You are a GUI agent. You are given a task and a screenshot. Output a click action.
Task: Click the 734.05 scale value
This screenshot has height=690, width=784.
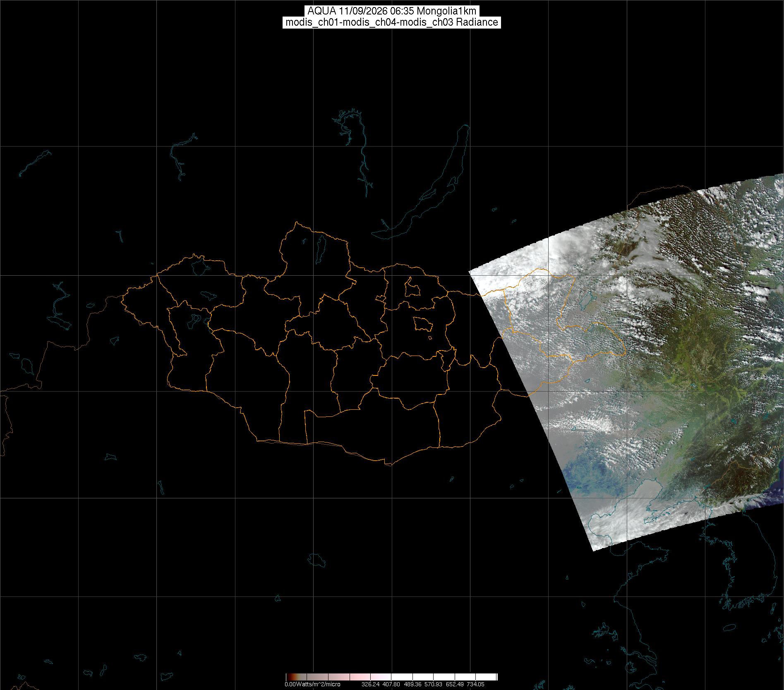click(x=475, y=685)
